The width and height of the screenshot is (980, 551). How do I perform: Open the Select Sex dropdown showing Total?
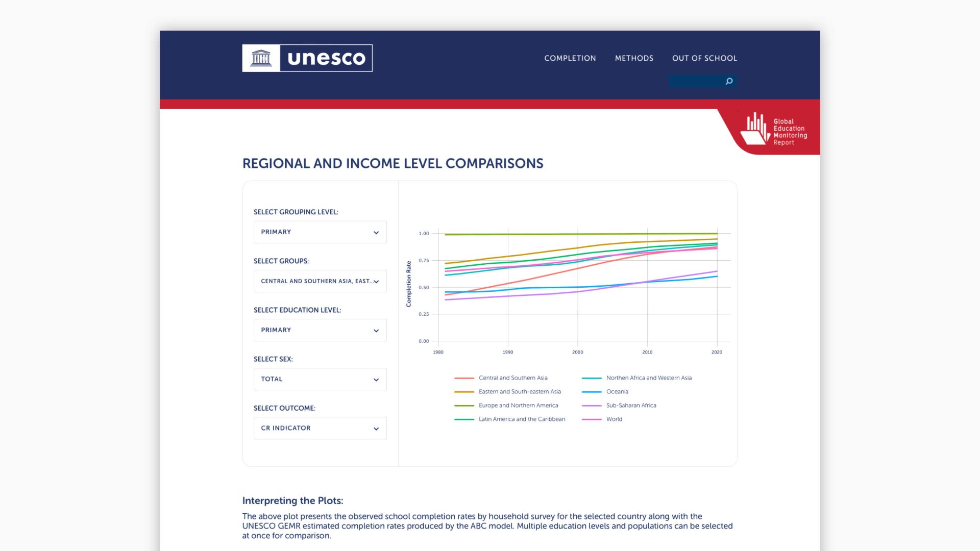pyautogui.click(x=320, y=379)
